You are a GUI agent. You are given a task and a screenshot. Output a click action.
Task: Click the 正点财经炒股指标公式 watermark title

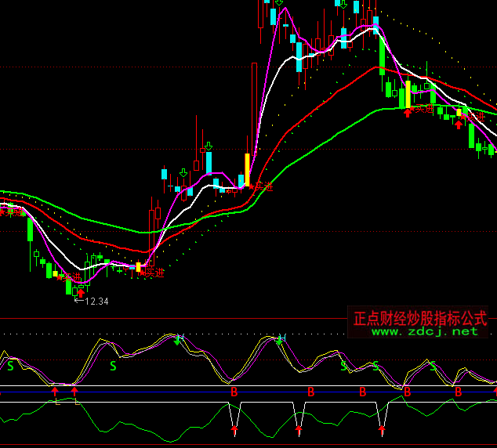[420, 319]
